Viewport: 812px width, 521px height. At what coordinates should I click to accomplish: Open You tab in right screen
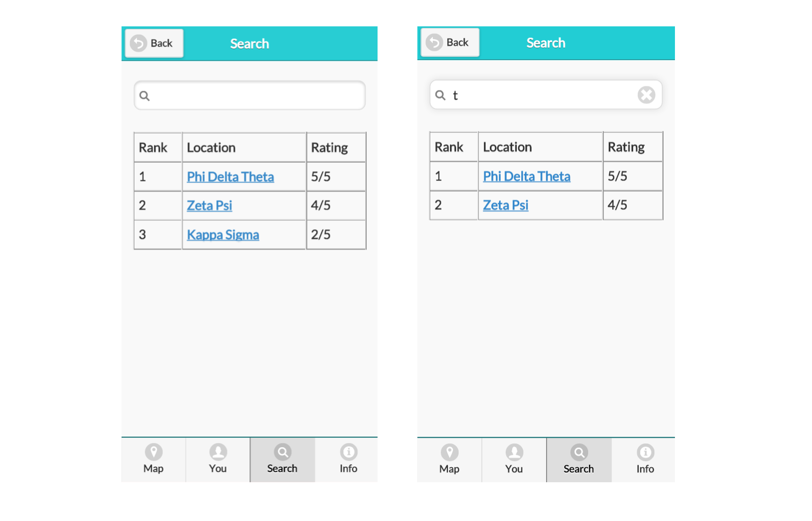(514, 461)
